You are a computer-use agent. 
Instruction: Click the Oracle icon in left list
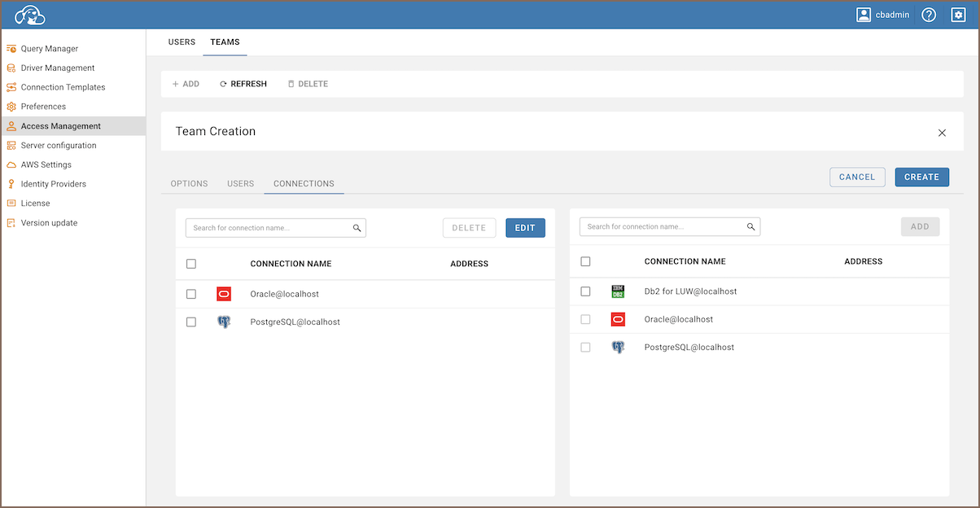coord(224,294)
